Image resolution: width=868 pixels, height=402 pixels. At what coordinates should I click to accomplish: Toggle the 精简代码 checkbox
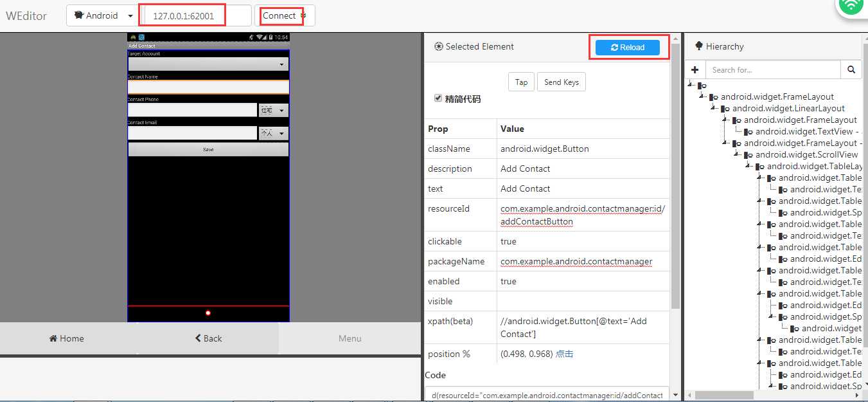438,98
